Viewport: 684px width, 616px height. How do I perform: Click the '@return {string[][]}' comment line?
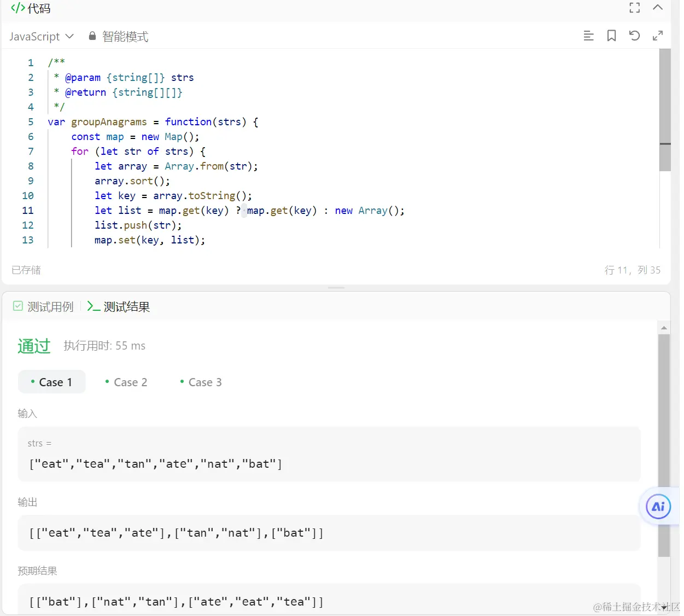[124, 92]
